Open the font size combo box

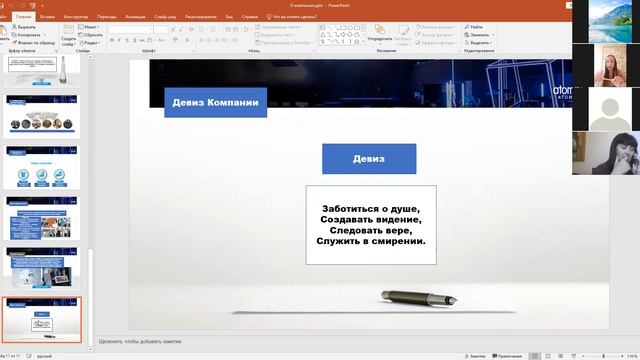tap(161, 29)
